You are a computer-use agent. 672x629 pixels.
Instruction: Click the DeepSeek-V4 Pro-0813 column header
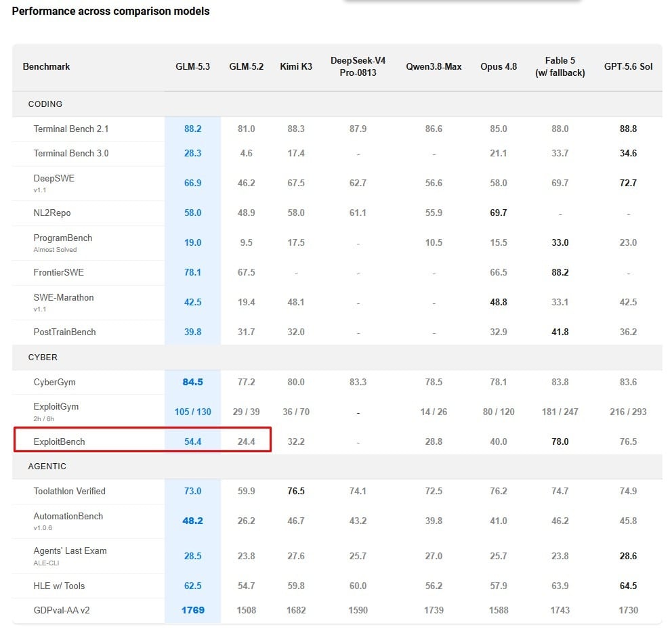tap(358, 66)
